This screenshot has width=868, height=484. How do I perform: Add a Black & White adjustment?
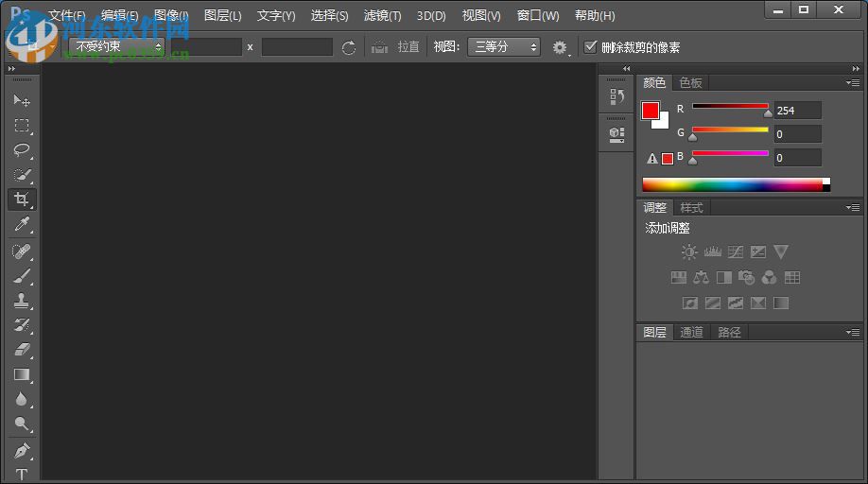point(724,278)
